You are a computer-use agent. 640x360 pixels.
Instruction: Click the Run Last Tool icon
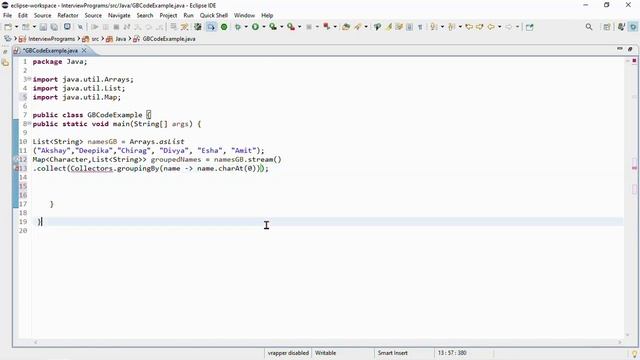291,27
